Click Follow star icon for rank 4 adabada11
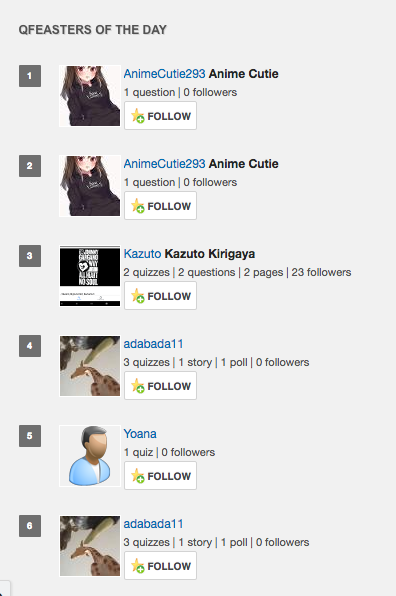This screenshot has height=596, width=396. click(x=138, y=386)
